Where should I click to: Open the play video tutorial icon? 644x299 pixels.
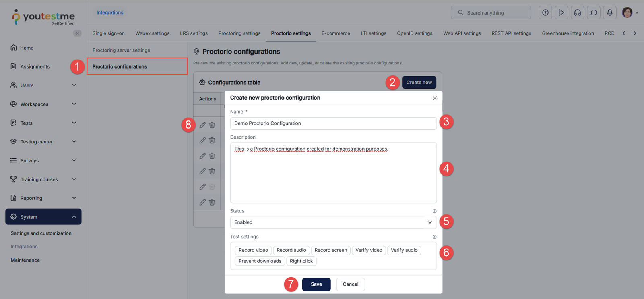click(x=561, y=12)
